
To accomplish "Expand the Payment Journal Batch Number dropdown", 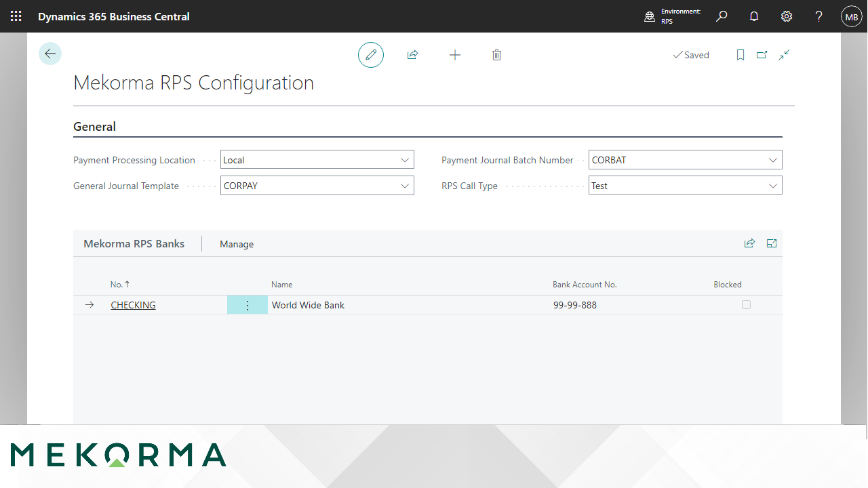I will coord(773,160).
